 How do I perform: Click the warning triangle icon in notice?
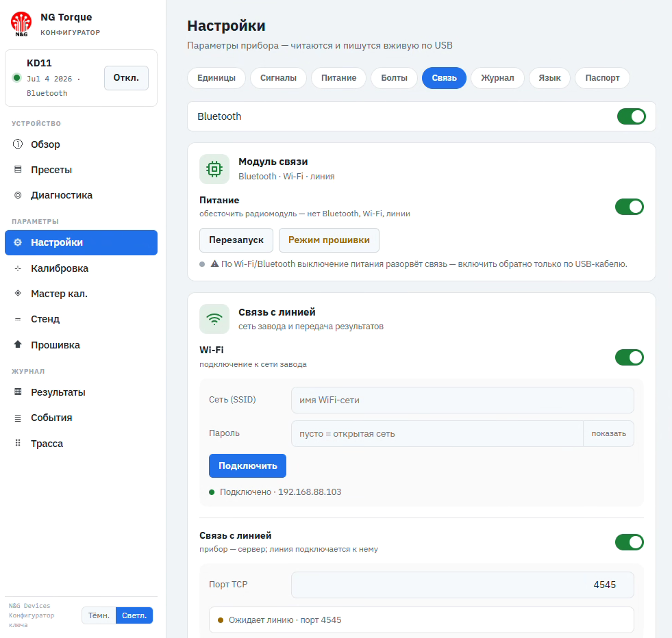(x=214, y=264)
